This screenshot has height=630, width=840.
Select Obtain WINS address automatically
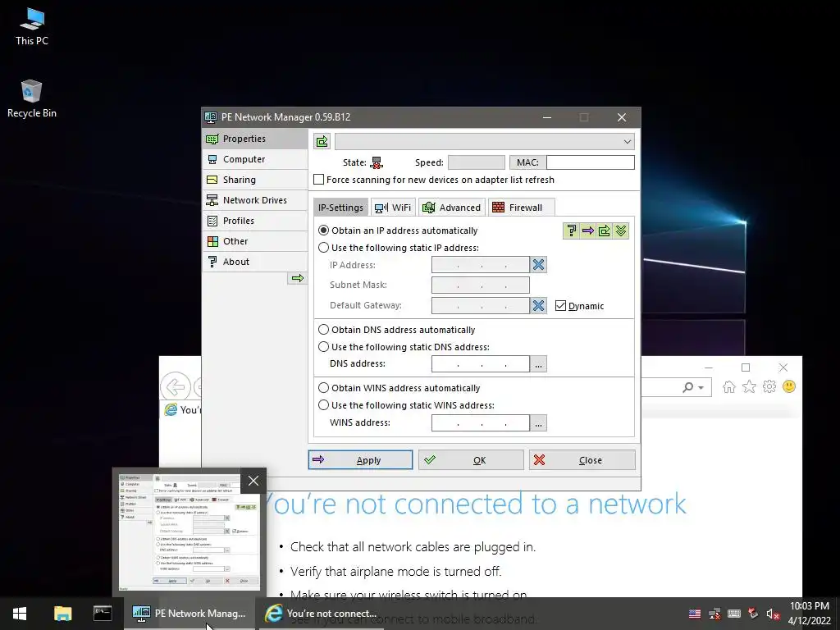[x=323, y=388]
